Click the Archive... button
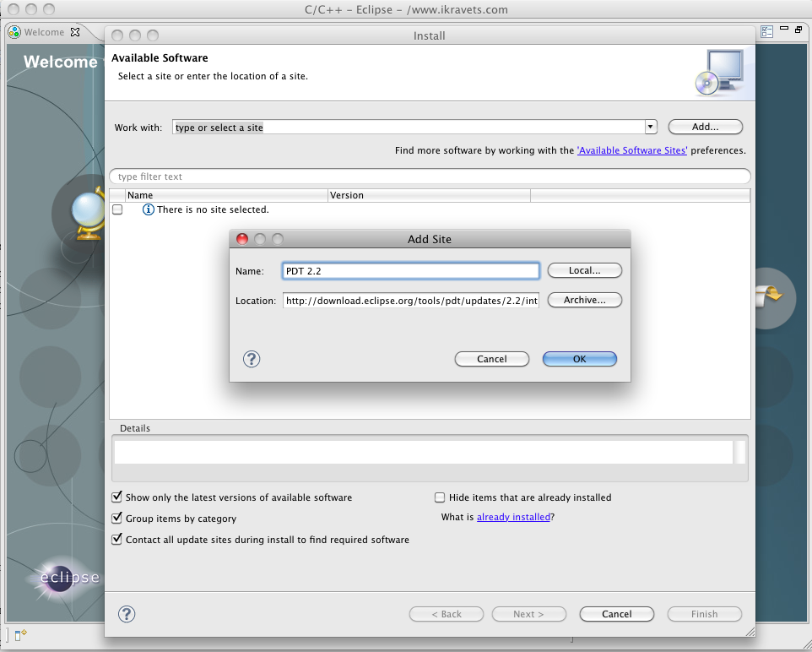Screen dimensions: 812x652 point(585,300)
